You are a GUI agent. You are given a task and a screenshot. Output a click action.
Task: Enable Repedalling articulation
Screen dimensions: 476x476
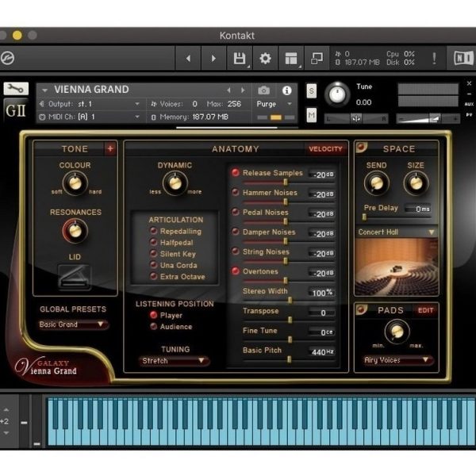[154, 231]
